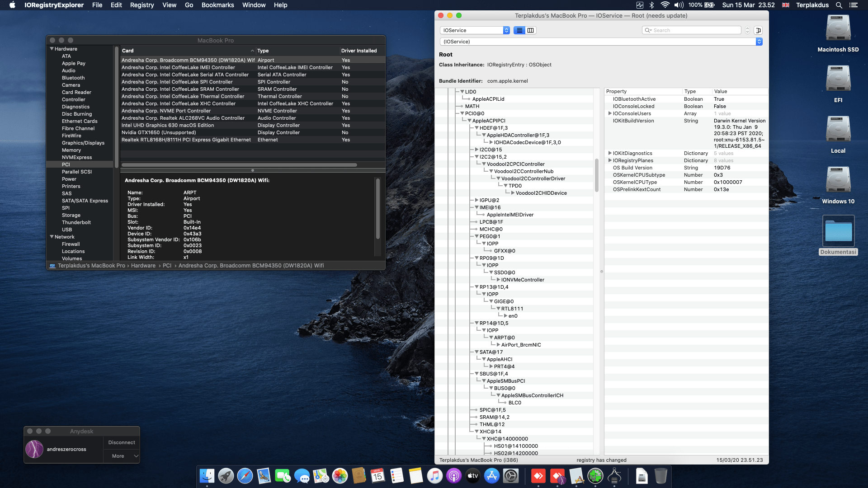
Task: Collapse the RP09@1D node
Action: coord(476,258)
